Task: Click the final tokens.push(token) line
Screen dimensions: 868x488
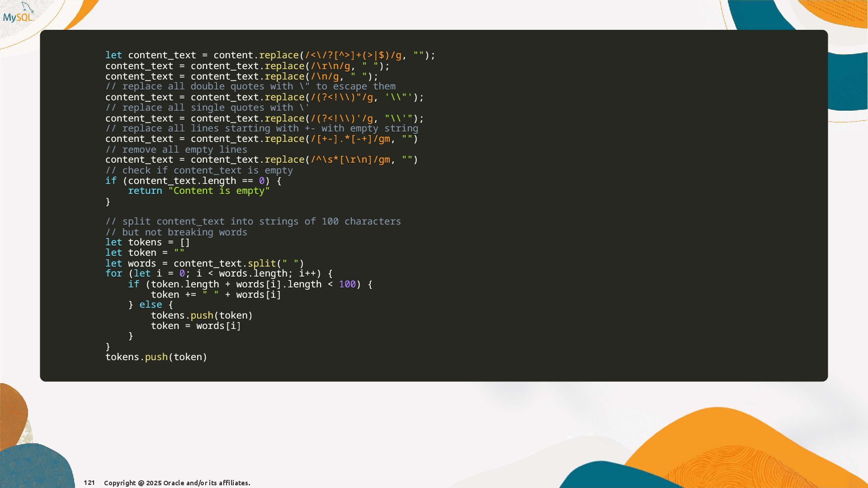Action: [x=156, y=357]
